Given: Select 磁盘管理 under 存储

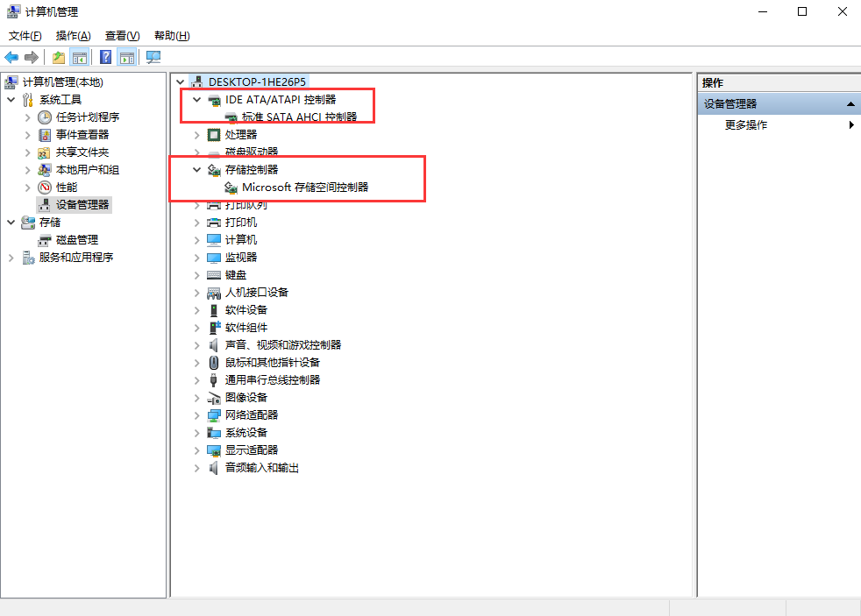Looking at the screenshot, I should (x=77, y=240).
